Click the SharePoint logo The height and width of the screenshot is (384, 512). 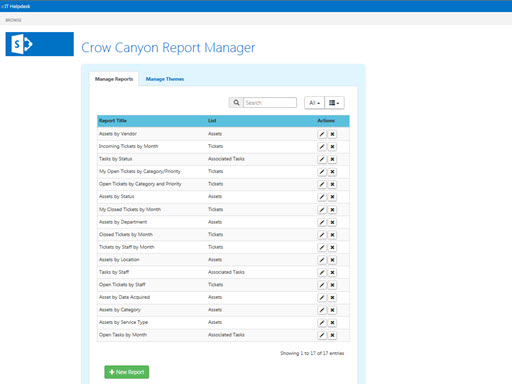pos(40,44)
